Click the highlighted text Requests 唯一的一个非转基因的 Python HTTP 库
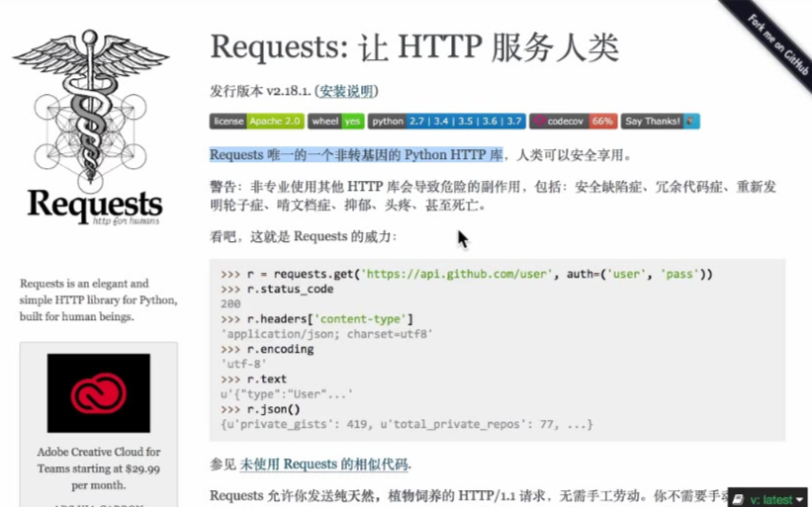This screenshot has height=507, width=812. [356, 155]
